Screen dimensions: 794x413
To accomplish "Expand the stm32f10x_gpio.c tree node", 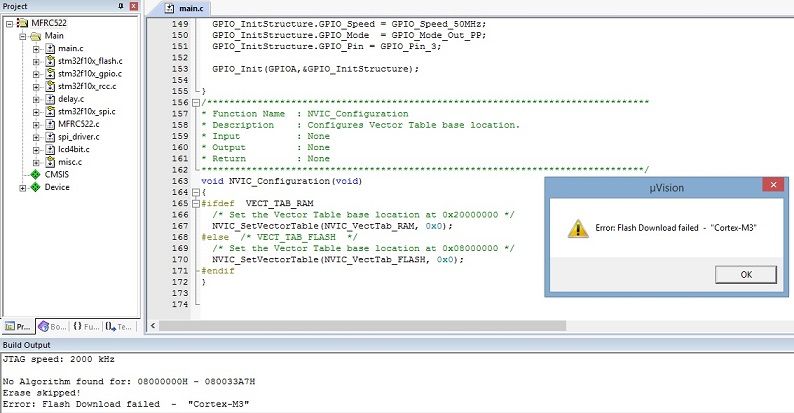I will click(36, 74).
